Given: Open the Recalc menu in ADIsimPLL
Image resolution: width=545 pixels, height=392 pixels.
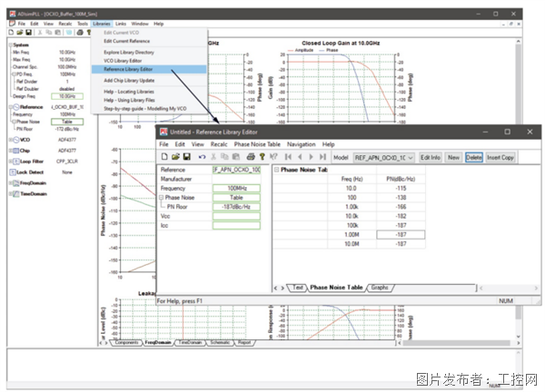Looking at the screenshot, I should 65,24.
